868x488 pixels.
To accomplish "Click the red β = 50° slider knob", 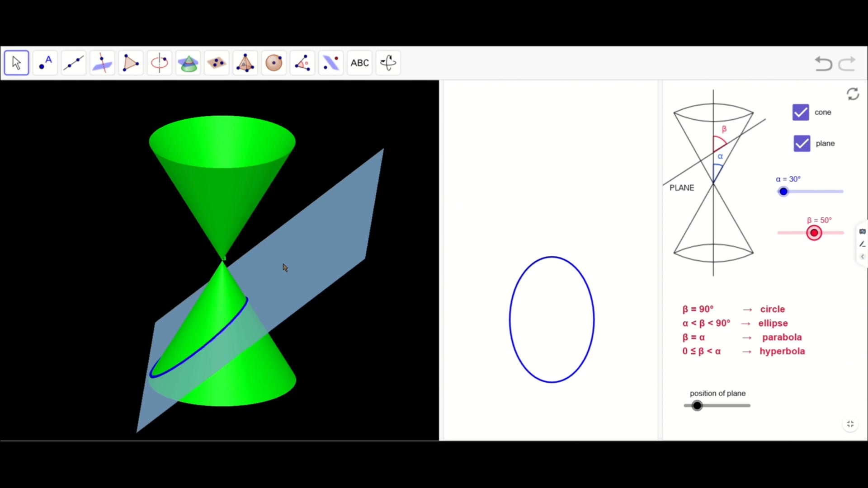I will 814,233.
